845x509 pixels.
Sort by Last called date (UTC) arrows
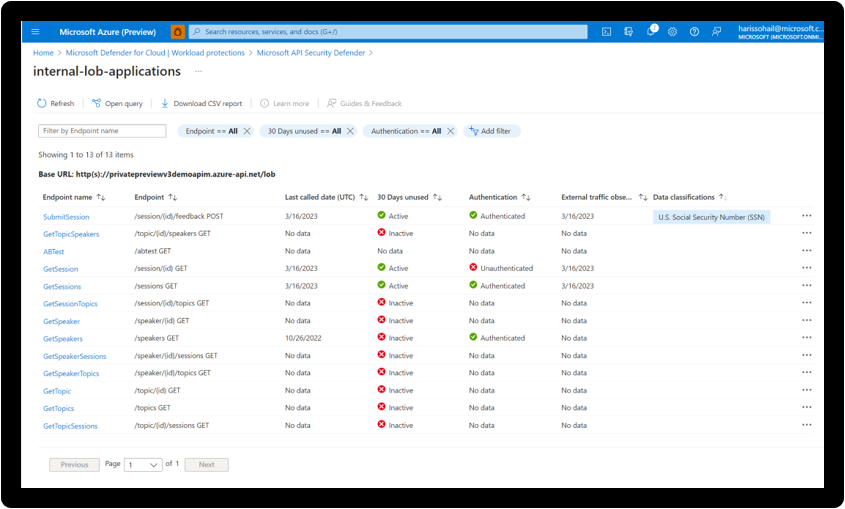point(364,197)
